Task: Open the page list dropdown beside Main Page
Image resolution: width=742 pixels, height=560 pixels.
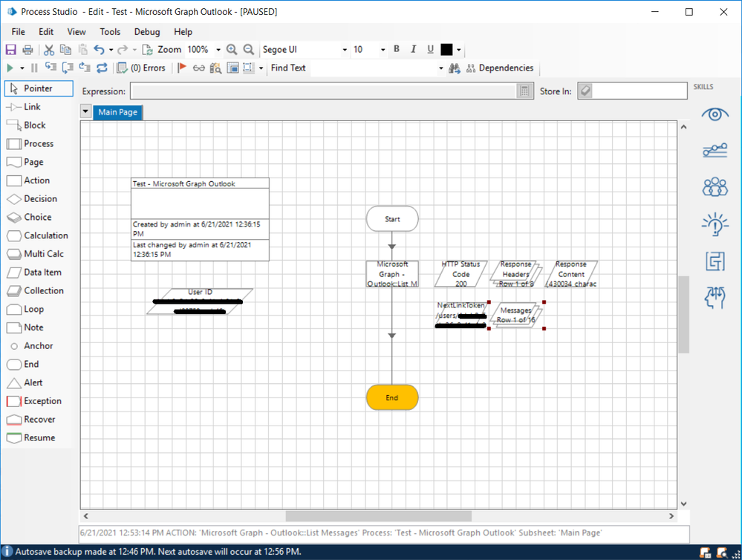Action: (x=85, y=111)
